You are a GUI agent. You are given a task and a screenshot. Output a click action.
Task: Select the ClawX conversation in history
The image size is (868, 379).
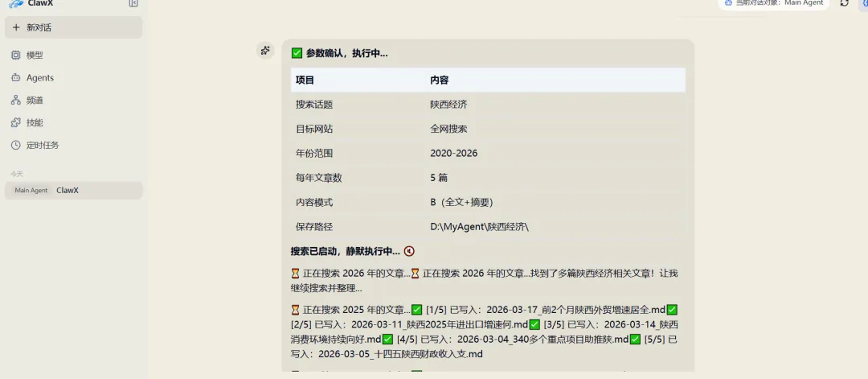point(74,190)
